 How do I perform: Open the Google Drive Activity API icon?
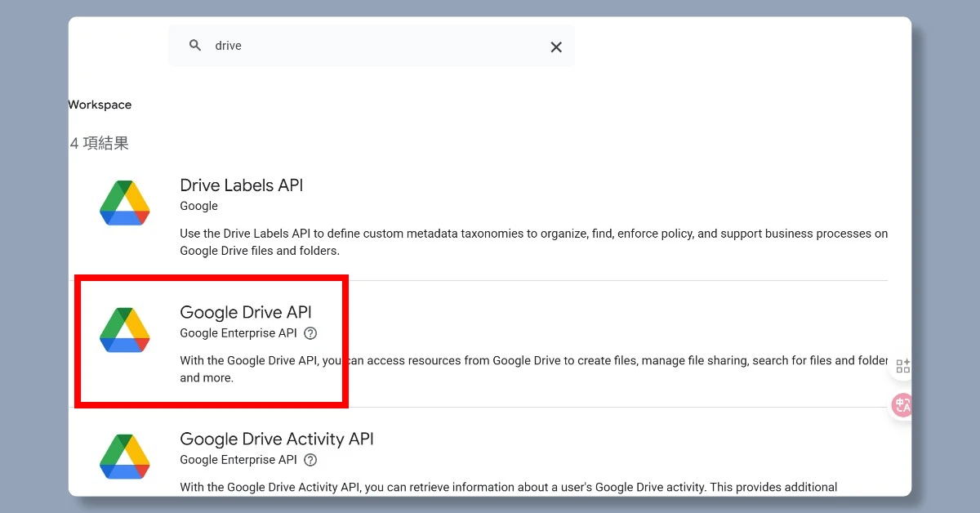[125, 457]
